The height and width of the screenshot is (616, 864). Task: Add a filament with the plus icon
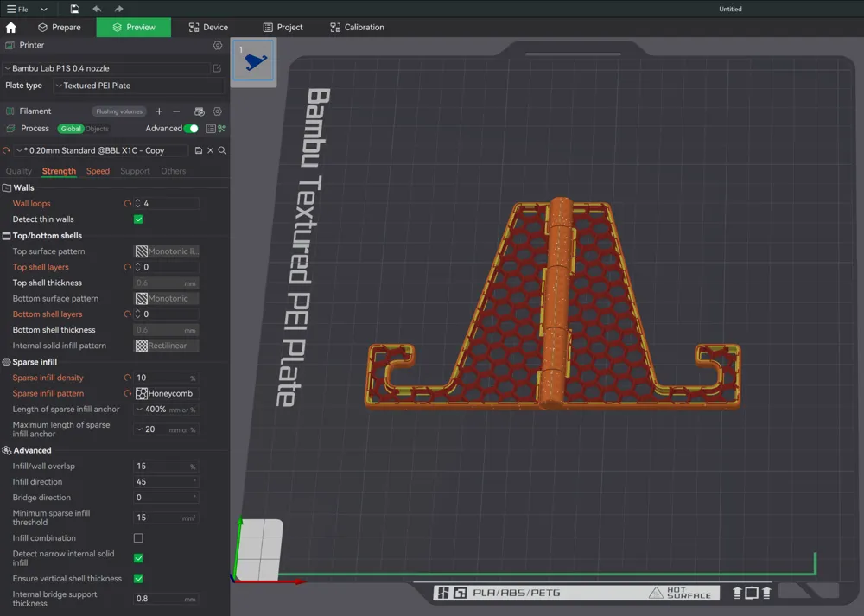(159, 111)
